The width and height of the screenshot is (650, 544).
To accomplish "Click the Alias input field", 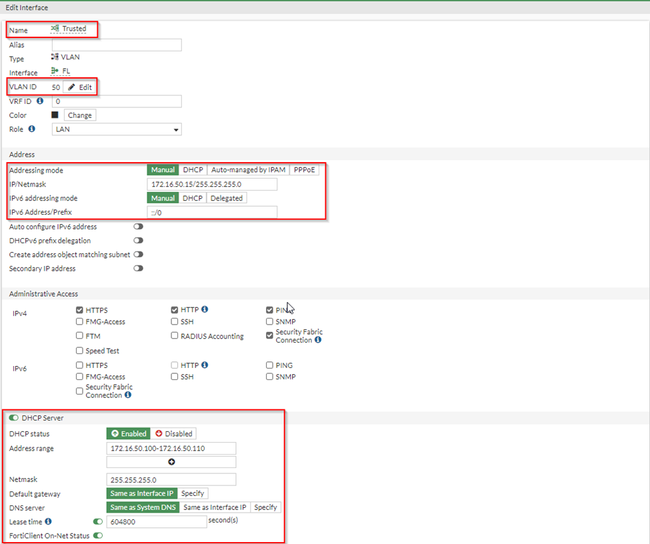I will click(116, 45).
